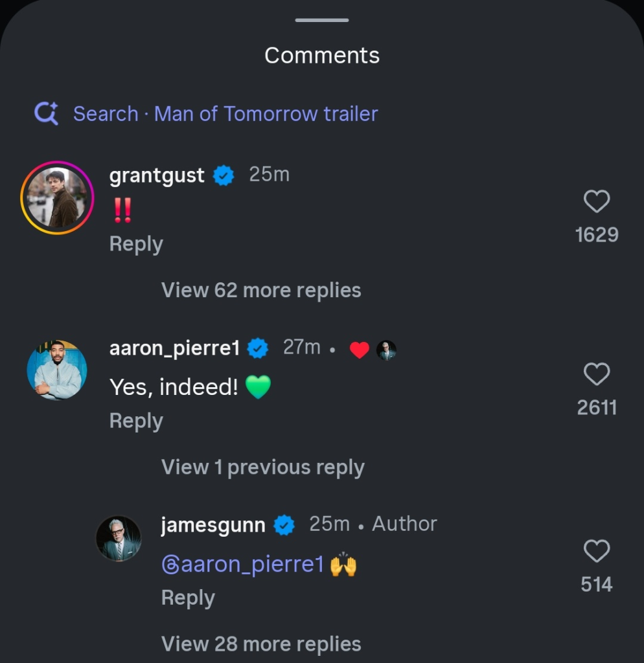Click jamesgunn's blue verified badge
The height and width of the screenshot is (663, 644).
tap(284, 525)
